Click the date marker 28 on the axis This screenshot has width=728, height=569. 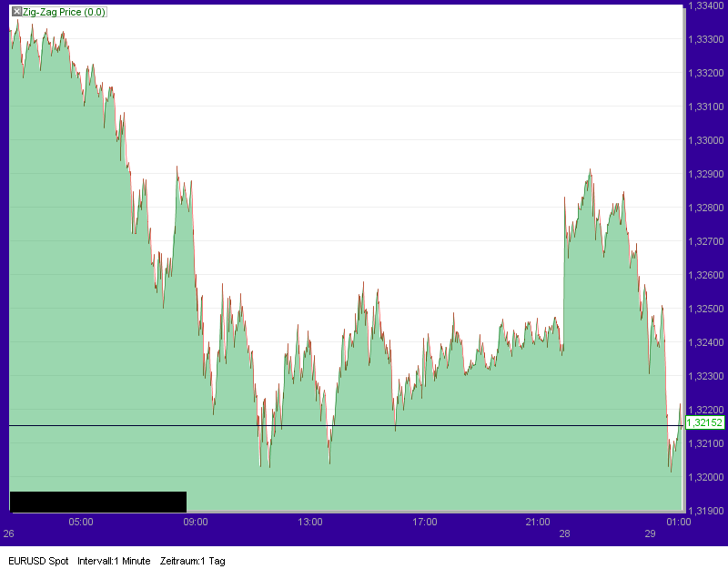[x=564, y=533]
